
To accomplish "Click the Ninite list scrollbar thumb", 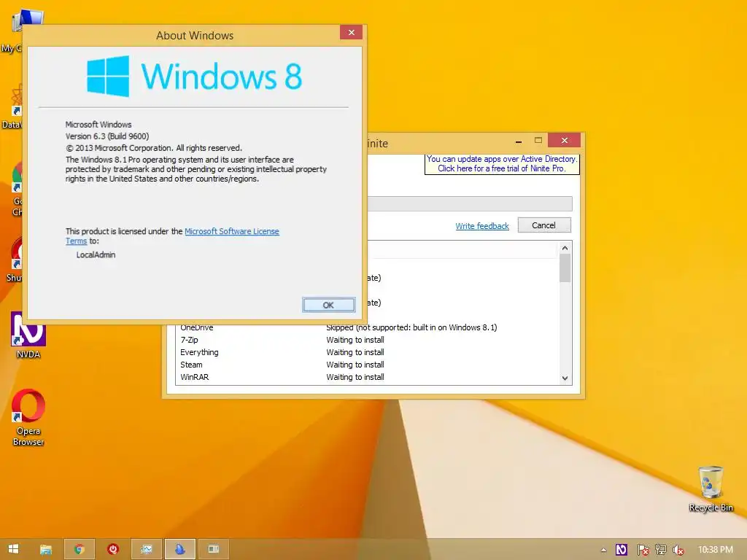I will point(565,268).
